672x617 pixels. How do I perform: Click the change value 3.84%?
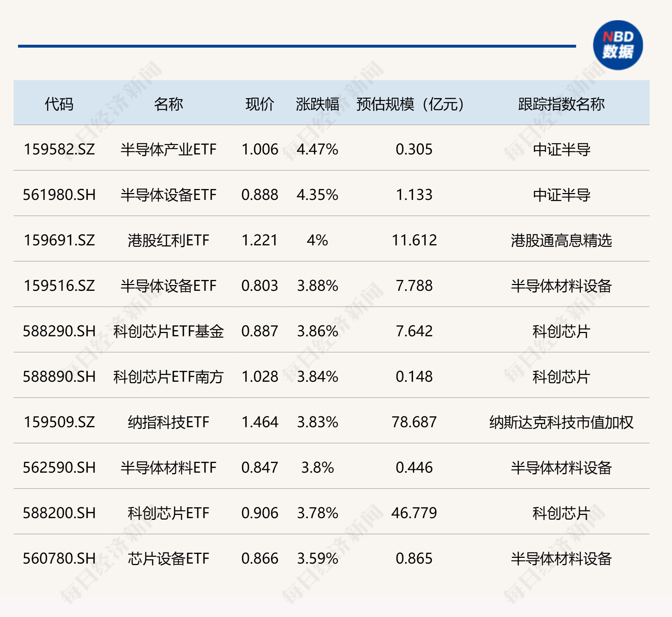coord(318,377)
